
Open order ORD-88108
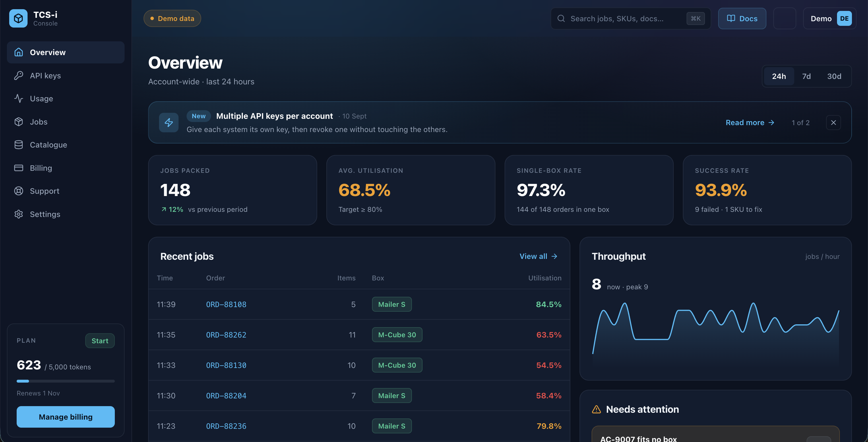(226, 304)
